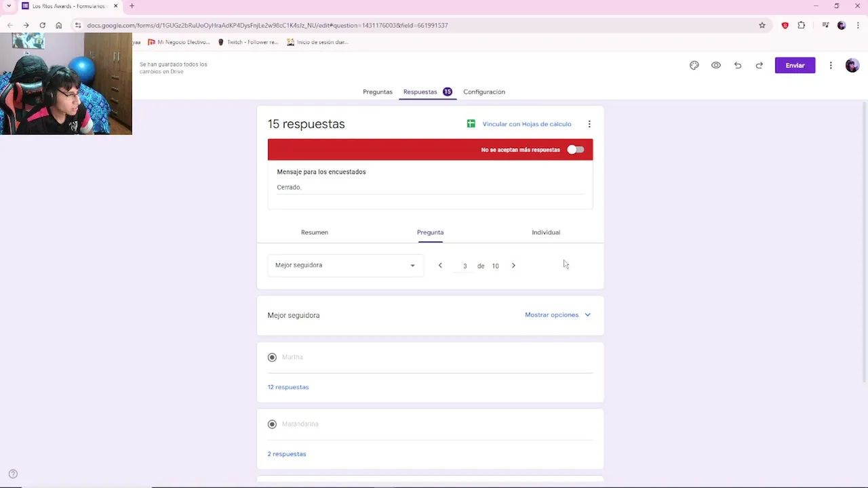Close the Los Rtos Awards tab

click(115, 6)
